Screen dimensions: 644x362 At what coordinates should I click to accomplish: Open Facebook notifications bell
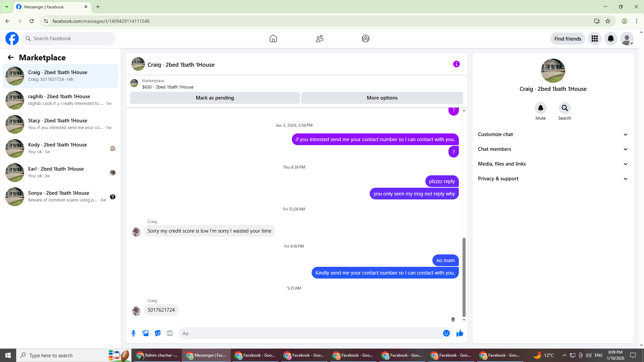(x=610, y=39)
